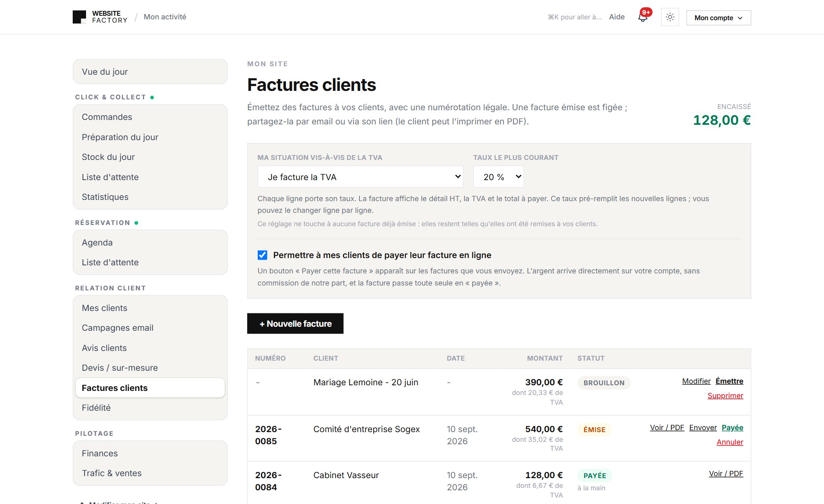
Task: Open Avis clients
Action: 150,348
